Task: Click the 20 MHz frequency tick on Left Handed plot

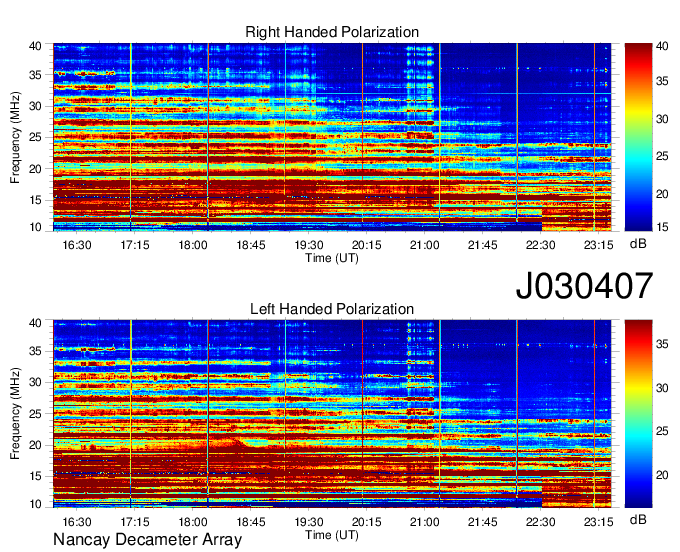Action: 35,445
